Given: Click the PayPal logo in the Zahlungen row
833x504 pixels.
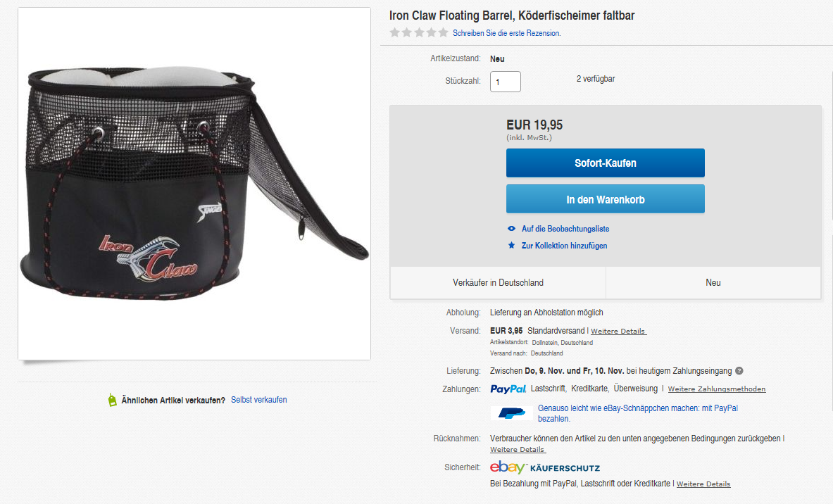Looking at the screenshot, I should point(508,389).
